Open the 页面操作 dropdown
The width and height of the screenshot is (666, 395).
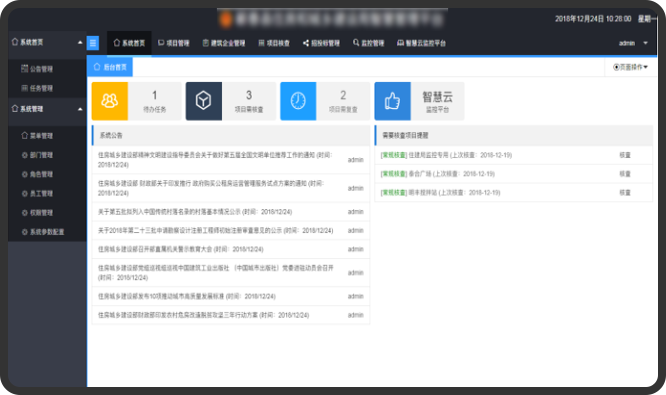pyautogui.click(x=630, y=67)
